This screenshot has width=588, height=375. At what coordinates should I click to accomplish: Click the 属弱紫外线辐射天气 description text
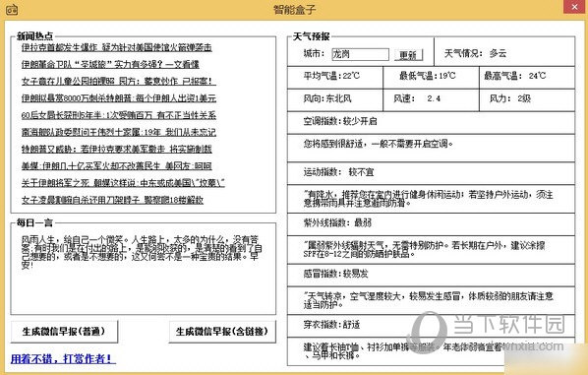424,250
